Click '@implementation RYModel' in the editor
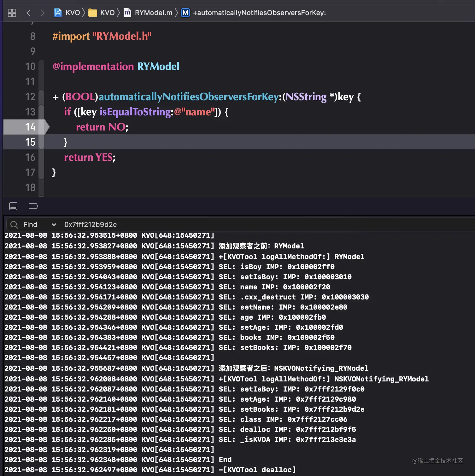This screenshot has height=476, width=475. tap(116, 66)
